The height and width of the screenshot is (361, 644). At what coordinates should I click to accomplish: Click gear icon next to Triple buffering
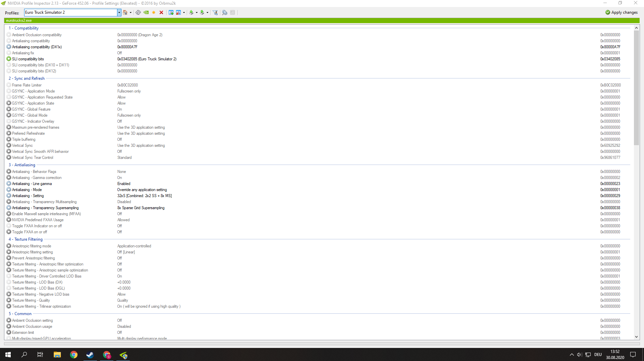click(9, 139)
